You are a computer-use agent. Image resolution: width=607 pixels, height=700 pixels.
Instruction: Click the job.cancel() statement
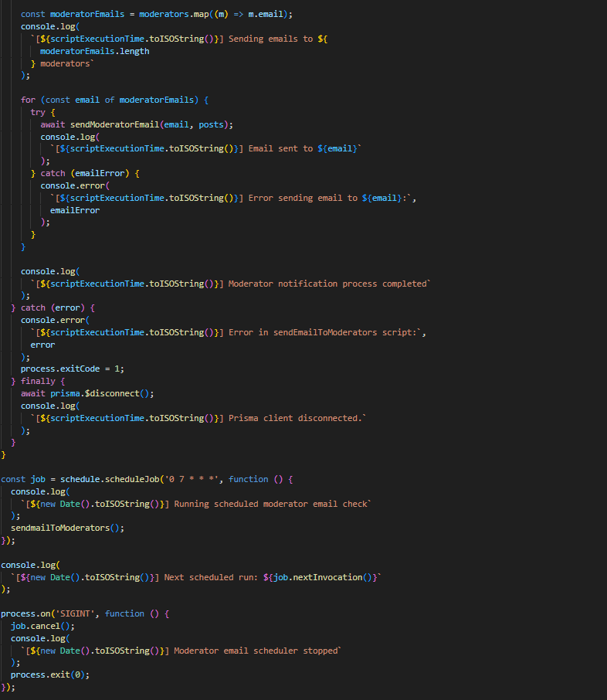click(42, 626)
